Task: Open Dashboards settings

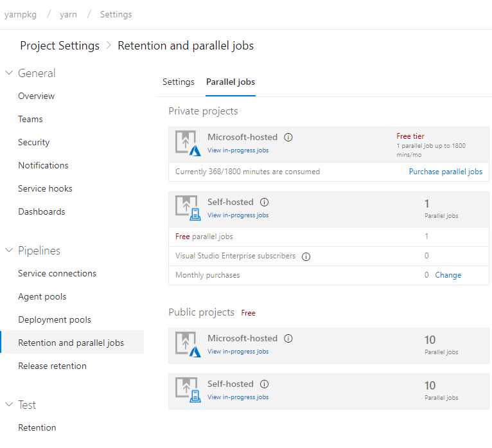Action: coord(41,212)
